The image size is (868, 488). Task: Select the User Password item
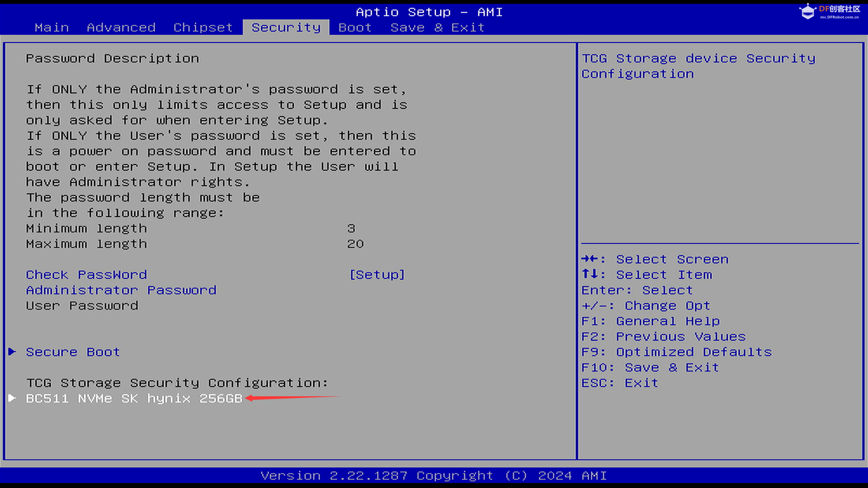pos(82,306)
